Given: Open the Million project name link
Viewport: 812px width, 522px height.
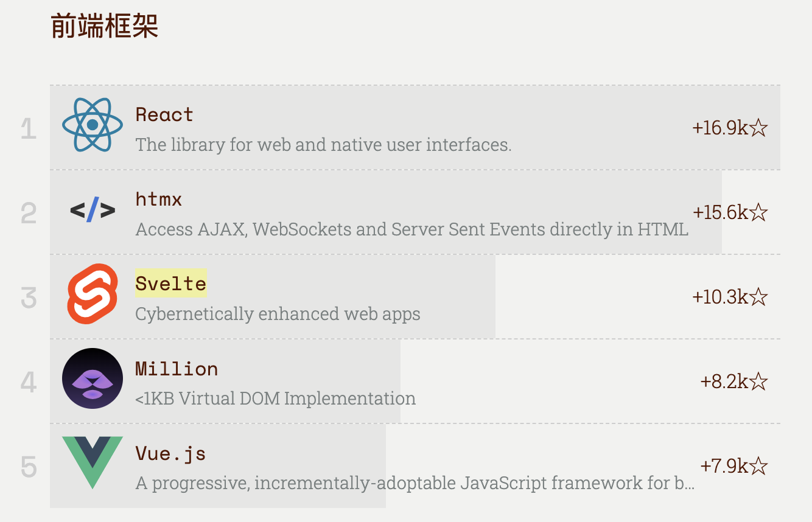Looking at the screenshot, I should pos(177,369).
